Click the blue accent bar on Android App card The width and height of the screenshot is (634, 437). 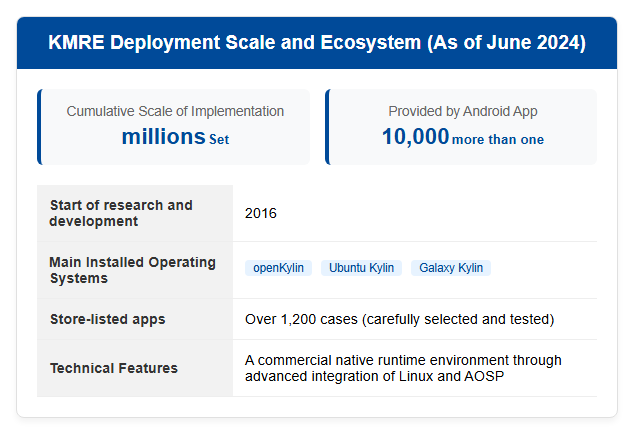point(328,127)
